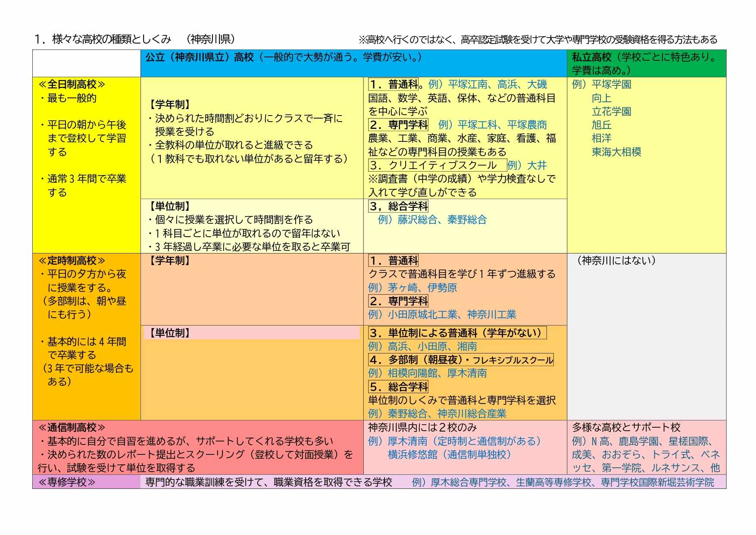Click '例）平塚学園' in the private column
756x535 pixels.
pos(601,84)
